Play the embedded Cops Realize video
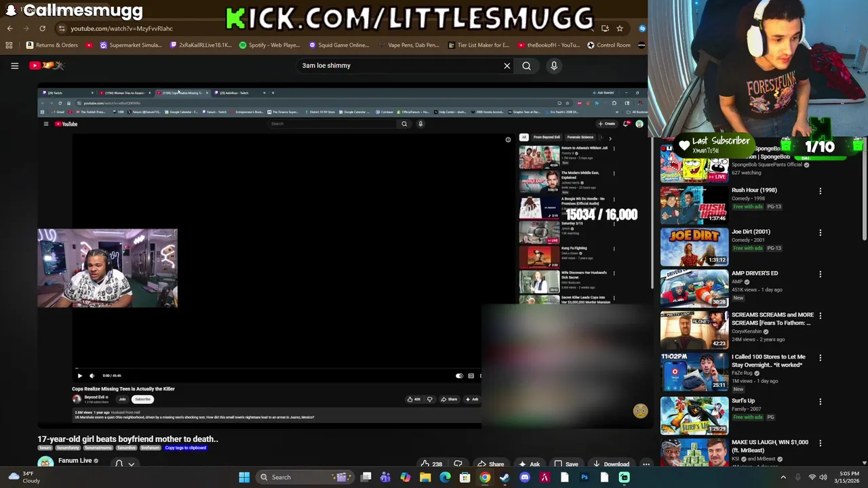This screenshot has height=488, width=868. 79,375
